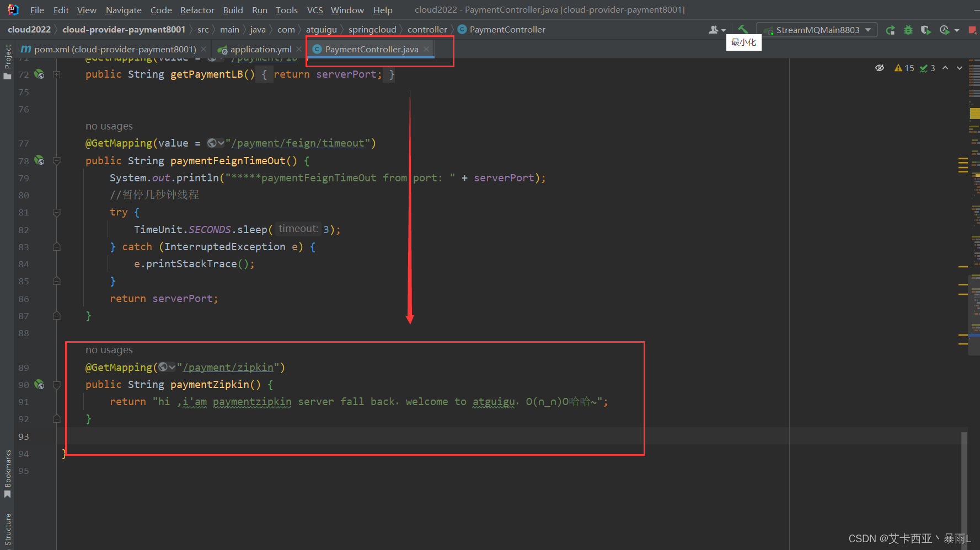This screenshot has height=550, width=980.
Task: Stop running processes with red stop icon
Action: (972, 30)
